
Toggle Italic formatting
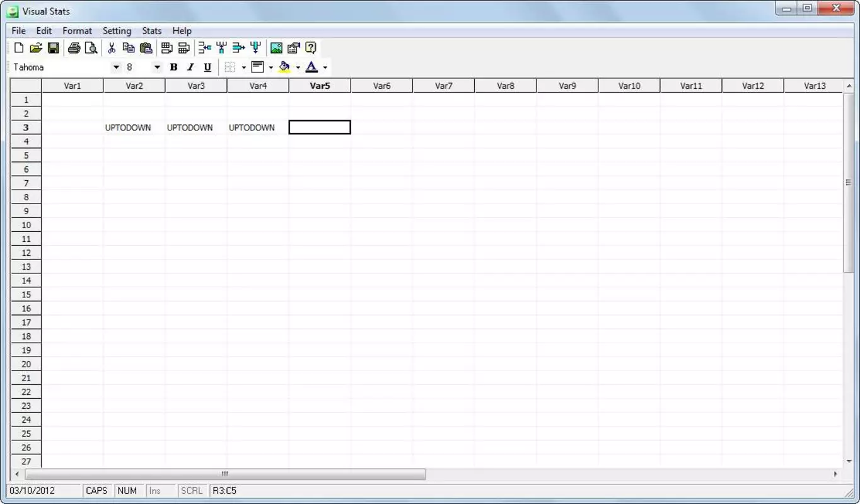click(190, 67)
